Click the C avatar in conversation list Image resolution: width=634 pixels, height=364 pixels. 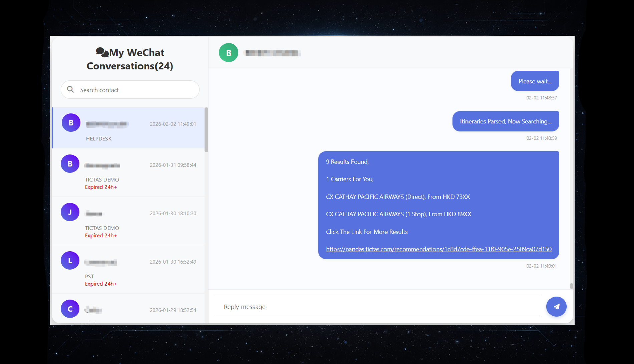click(70, 309)
